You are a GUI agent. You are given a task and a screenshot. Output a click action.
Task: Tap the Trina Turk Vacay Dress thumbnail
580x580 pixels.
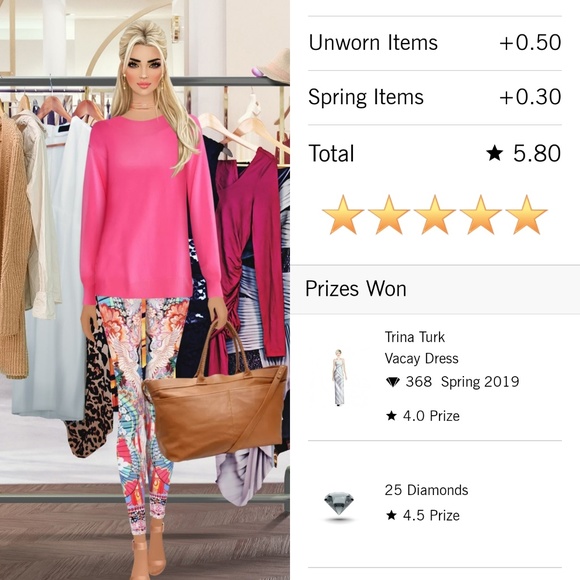(339, 377)
